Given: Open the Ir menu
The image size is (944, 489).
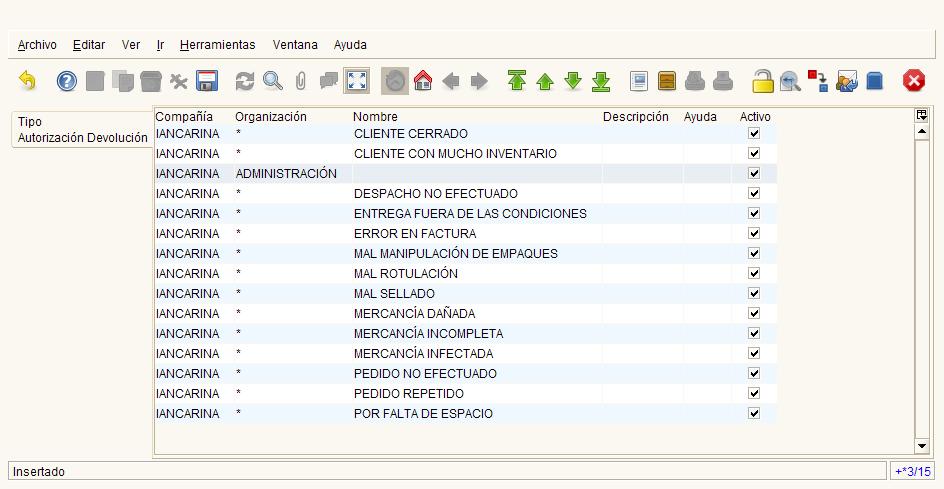Looking at the screenshot, I should tap(160, 45).
